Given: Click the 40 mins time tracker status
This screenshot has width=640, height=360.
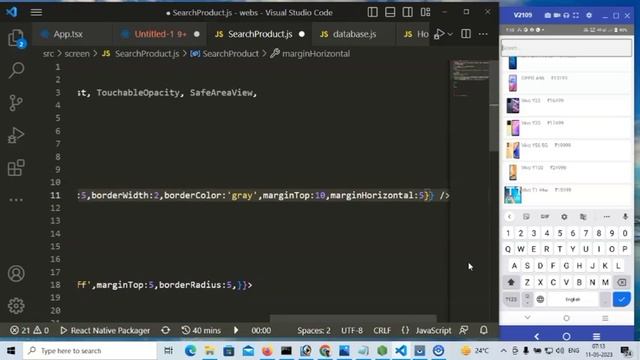Looking at the screenshot, I should tap(201, 330).
